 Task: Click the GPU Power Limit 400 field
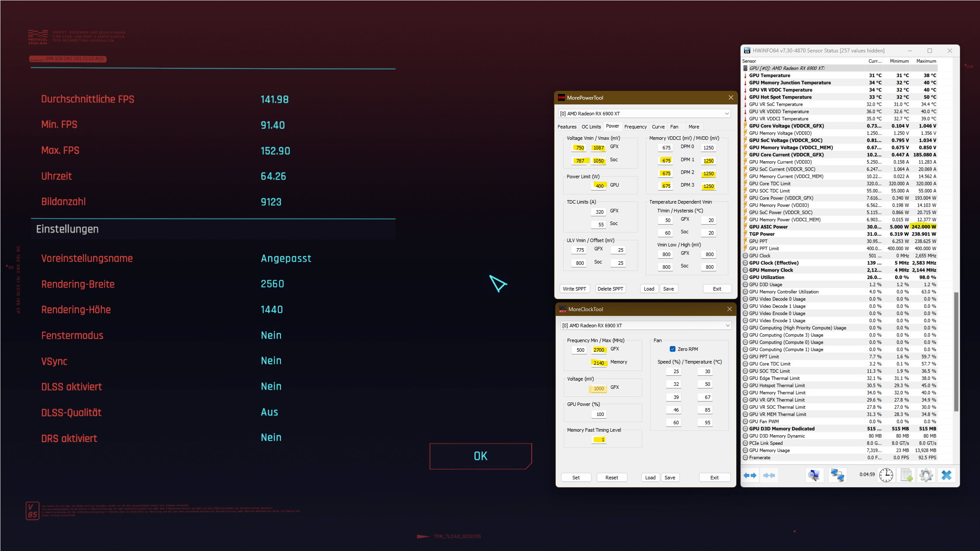599,186
